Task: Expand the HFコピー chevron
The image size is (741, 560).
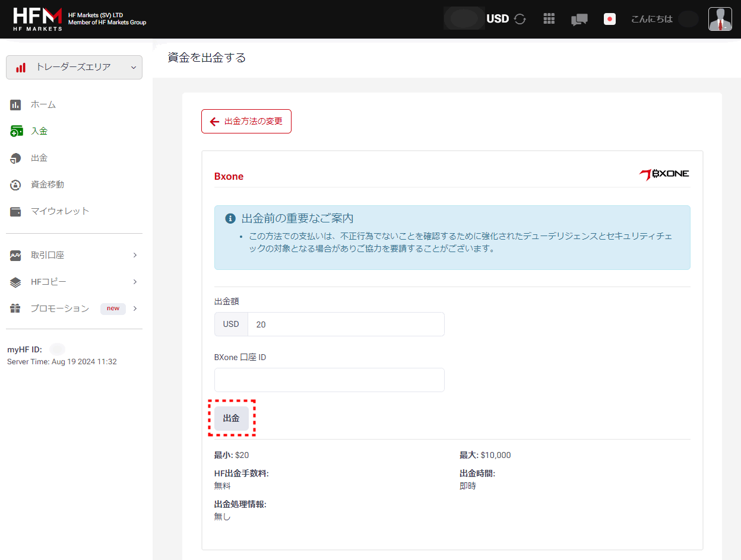Action: click(135, 282)
